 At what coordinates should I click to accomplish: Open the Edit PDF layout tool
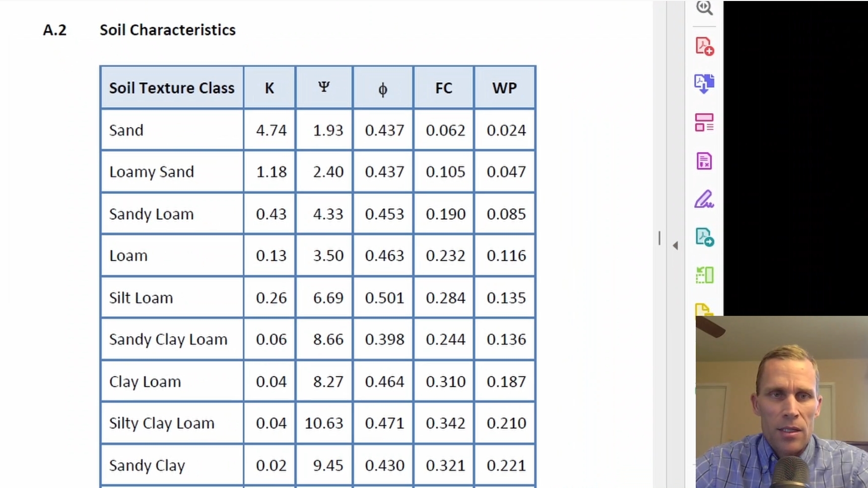tap(704, 122)
